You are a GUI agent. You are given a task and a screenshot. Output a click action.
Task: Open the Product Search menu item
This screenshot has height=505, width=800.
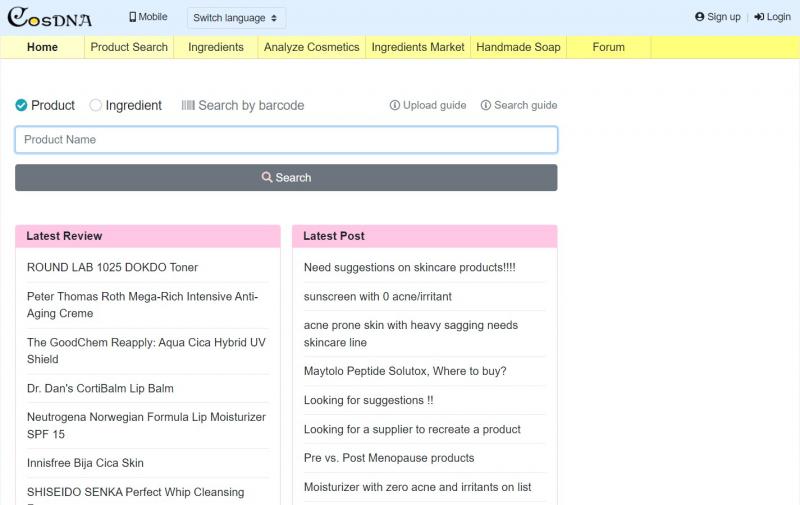click(129, 47)
